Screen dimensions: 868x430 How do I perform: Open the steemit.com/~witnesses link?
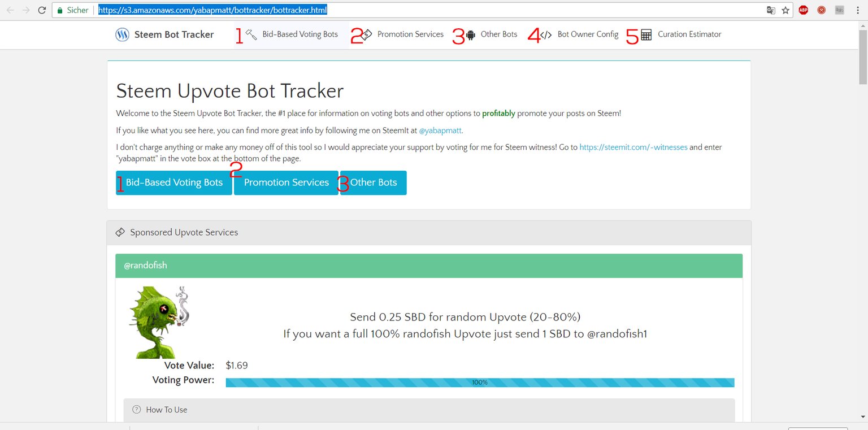[x=633, y=147]
